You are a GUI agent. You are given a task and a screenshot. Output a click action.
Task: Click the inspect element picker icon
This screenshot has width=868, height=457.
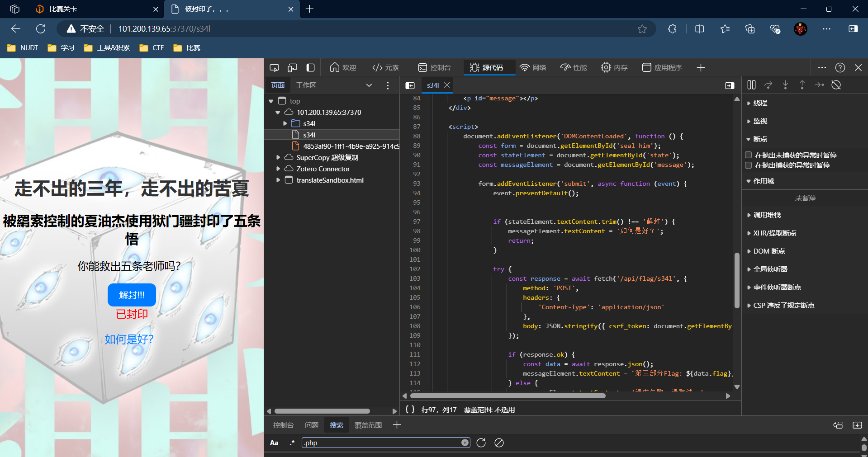(x=274, y=68)
